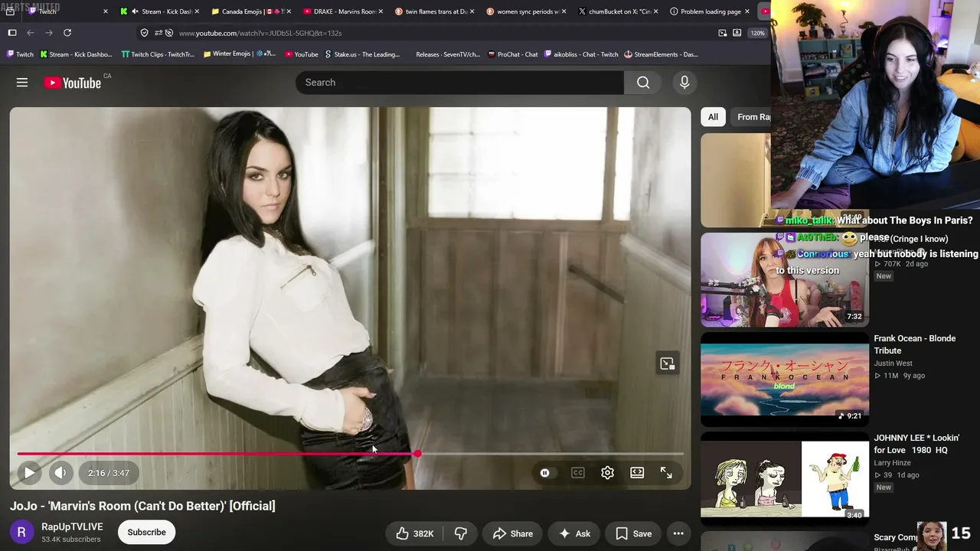Click JOHNNY LEE Lookin' for Love title

[x=916, y=444]
